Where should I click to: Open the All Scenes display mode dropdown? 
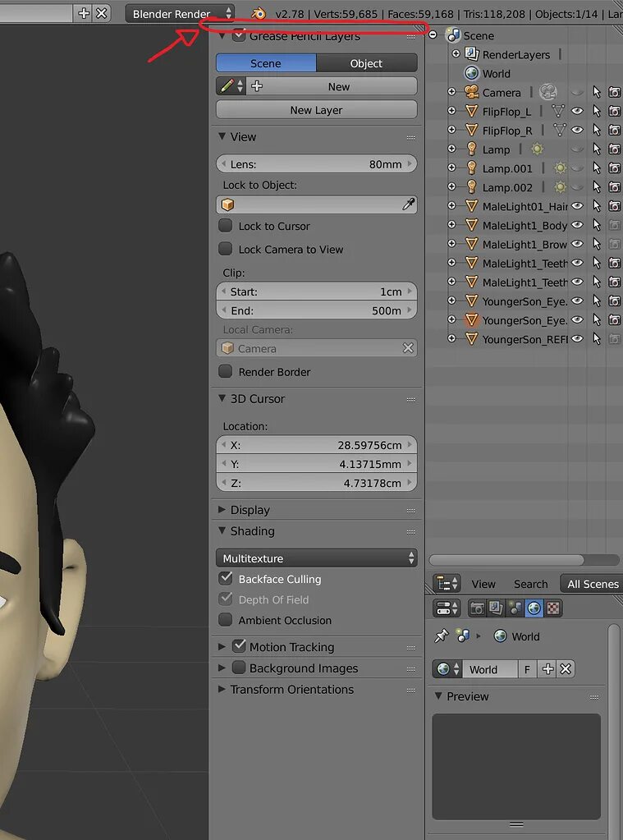pyautogui.click(x=592, y=584)
